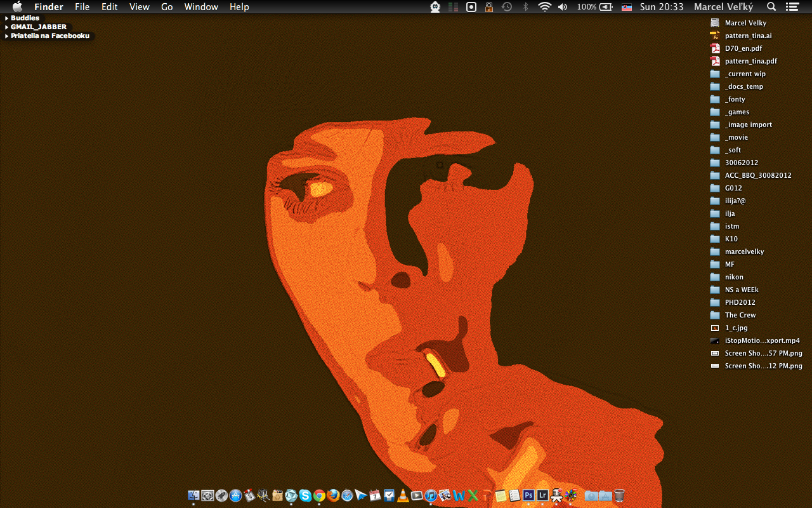Launch Microsoft Word from the Dock
Screen dimensions: 812x508
(x=459, y=495)
